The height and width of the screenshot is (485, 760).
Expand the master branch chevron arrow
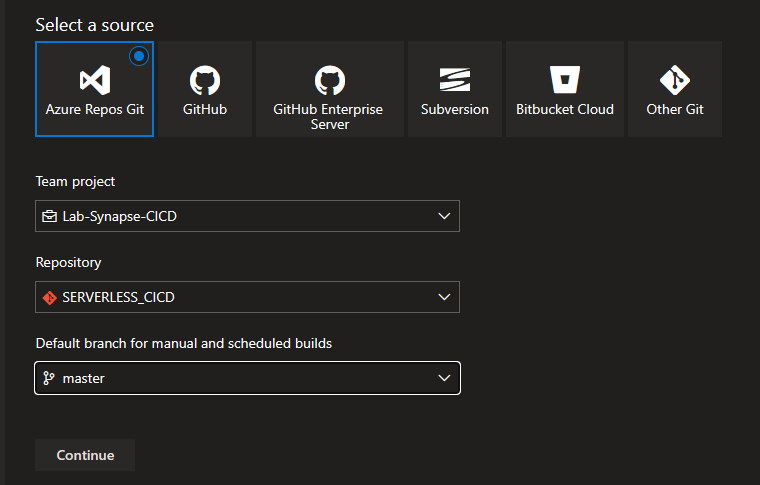pos(444,378)
